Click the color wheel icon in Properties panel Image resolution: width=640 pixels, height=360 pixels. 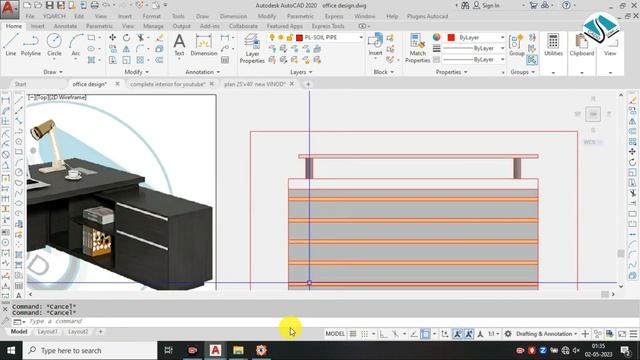(437, 38)
